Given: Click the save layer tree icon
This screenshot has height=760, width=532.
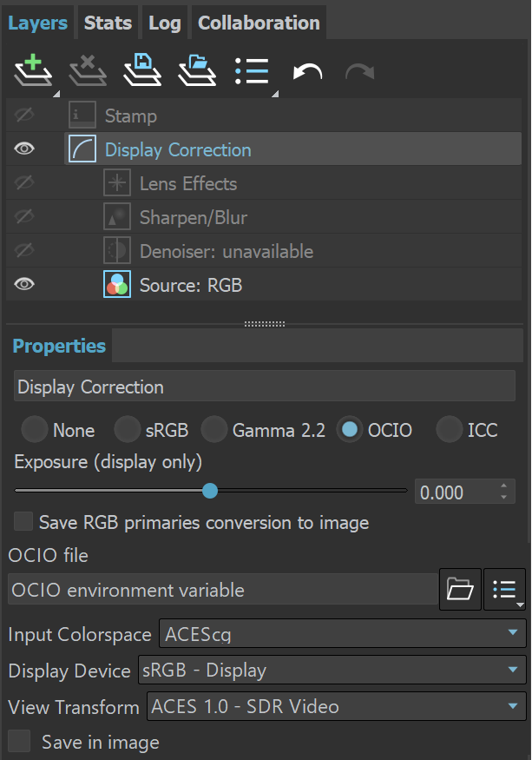Looking at the screenshot, I should coord(141,71).
